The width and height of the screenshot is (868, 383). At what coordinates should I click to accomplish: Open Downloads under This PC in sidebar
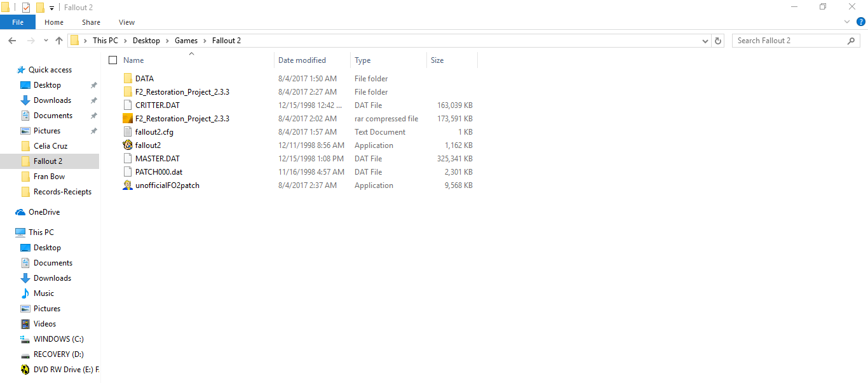pos(52,278)
